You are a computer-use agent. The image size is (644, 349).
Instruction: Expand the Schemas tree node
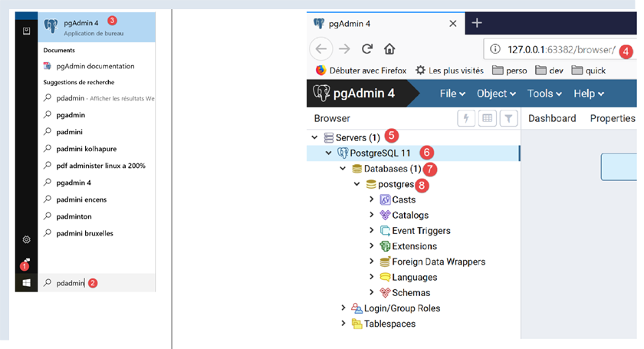pyautogui.click(x=372, y=292)
